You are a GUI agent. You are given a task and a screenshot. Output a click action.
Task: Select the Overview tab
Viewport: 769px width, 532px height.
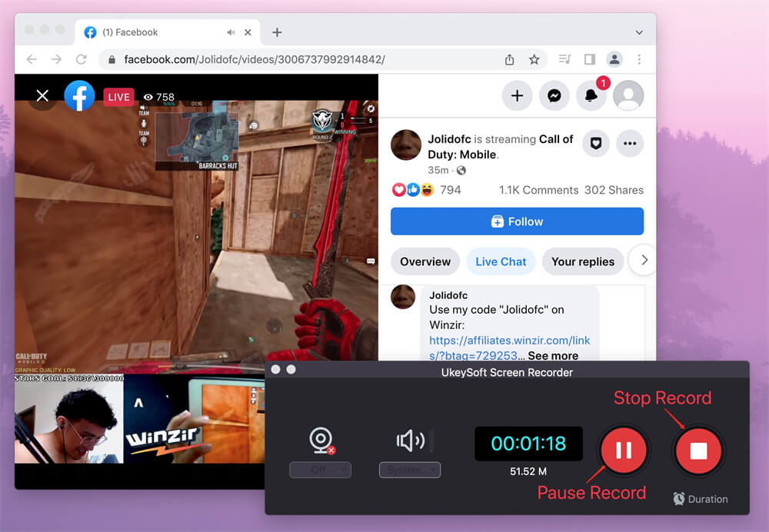(x=425, y=261)
